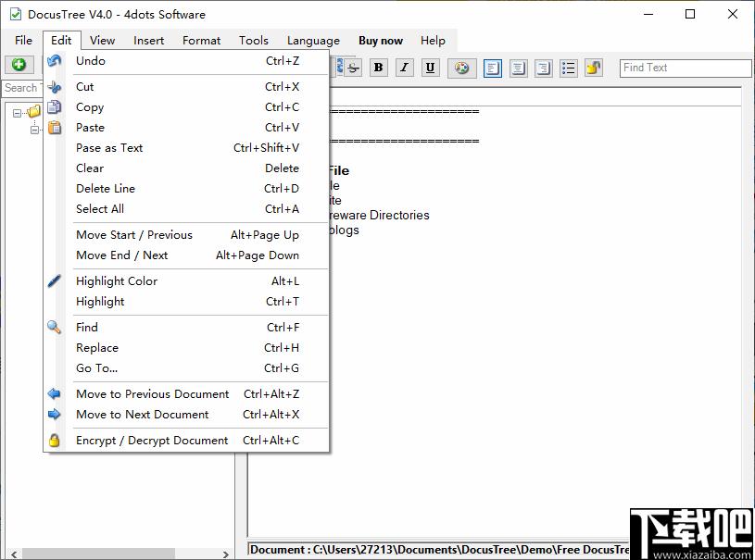This screenshot has width=755, height=560.
Task: Align text center icon
Action: [x=518, y=68]
